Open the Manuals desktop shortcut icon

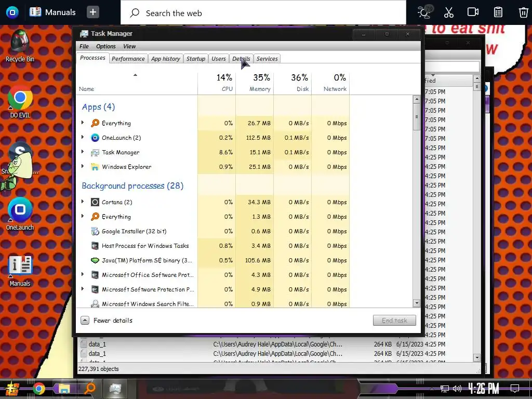pos(20,270)
